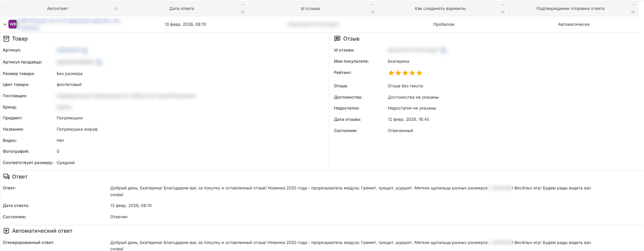This screenshot has width=644, height=251.
Task: Click the five-star rating display
Action: [405, 73]
